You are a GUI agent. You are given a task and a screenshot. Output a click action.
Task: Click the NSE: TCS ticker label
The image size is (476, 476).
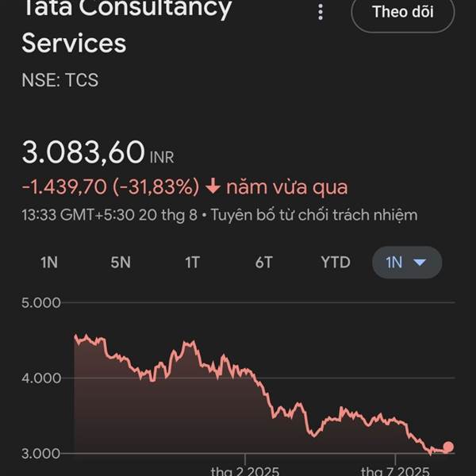59,80
